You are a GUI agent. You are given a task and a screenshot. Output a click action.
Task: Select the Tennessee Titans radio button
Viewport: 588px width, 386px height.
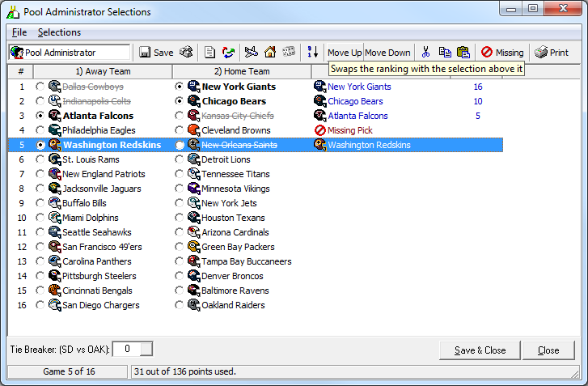pos(180,174)
